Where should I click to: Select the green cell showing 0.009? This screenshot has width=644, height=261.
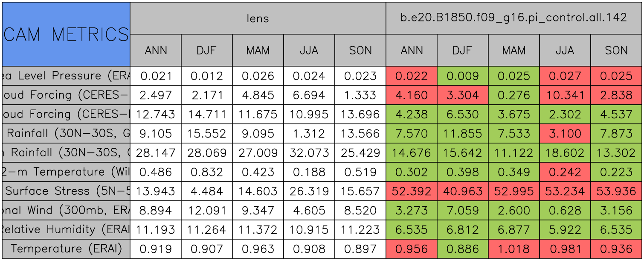click(462, 76)
